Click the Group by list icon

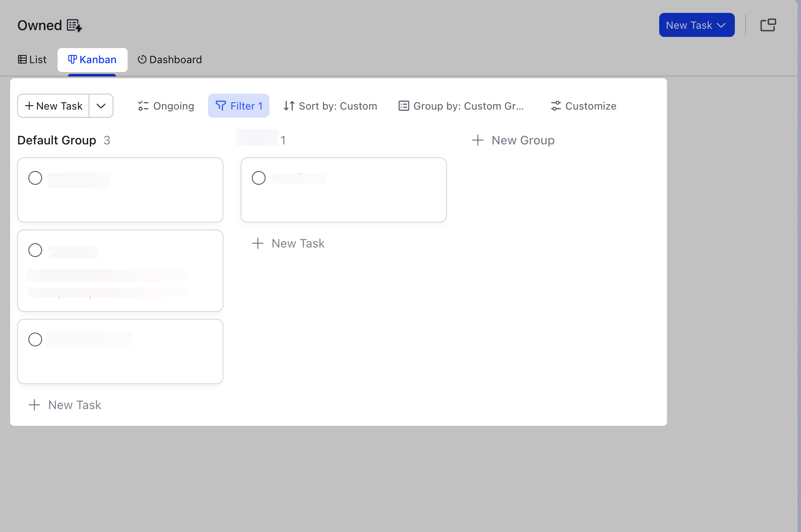404,106
